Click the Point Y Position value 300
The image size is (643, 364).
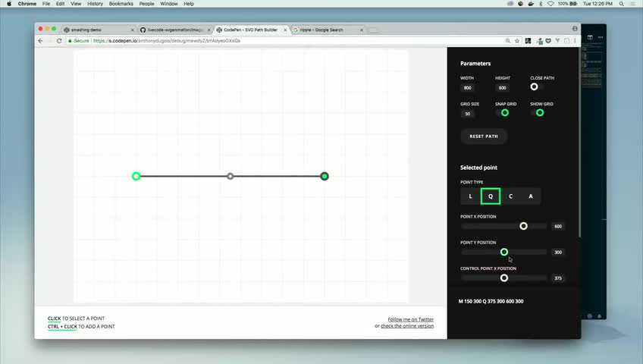[x=558, y=252]
